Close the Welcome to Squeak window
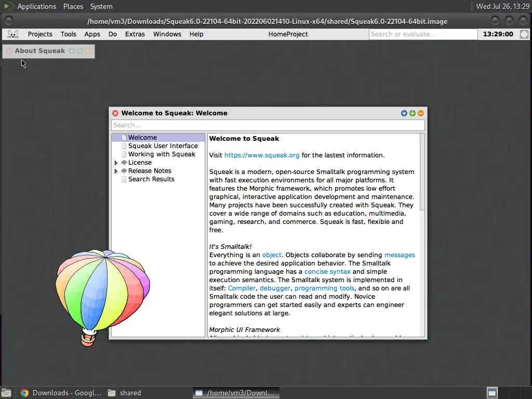The image size is (532, 399). pos(115,113)
